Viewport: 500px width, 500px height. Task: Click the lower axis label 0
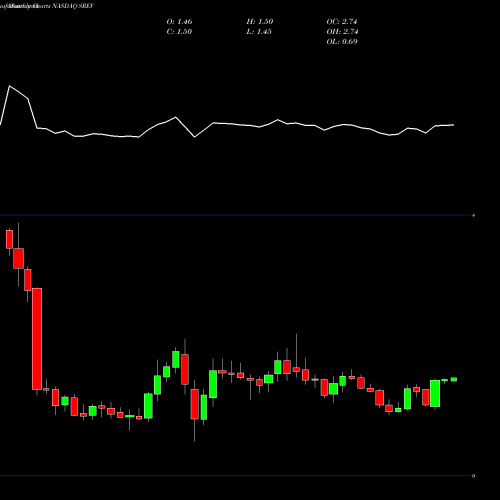coord(473,476)
